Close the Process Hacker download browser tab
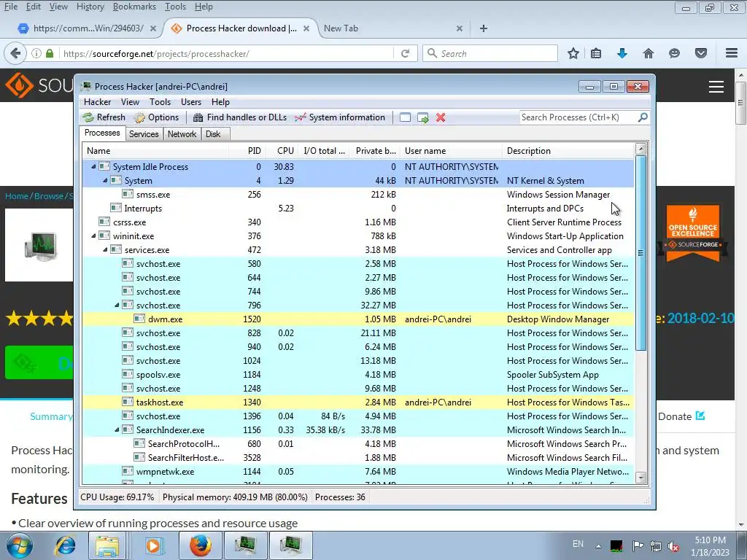Viewport: 747px width, 560px height. (x=306, y=28)
